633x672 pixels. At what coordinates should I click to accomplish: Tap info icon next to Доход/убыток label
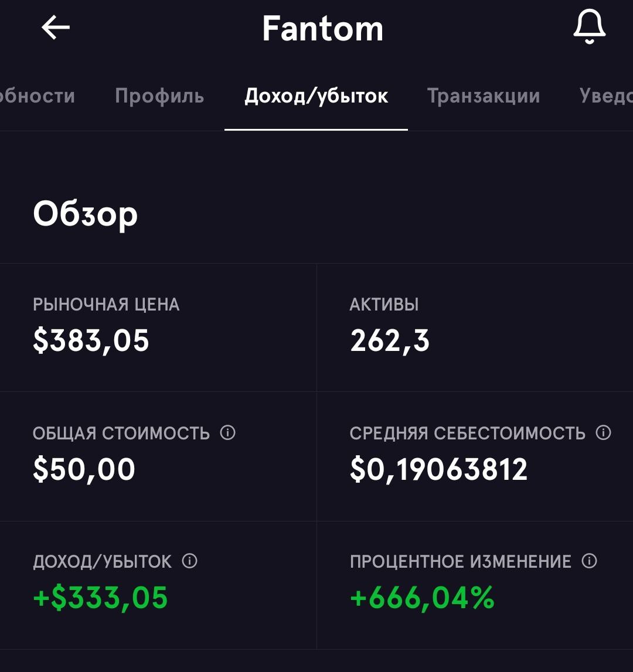pos(189,561)
